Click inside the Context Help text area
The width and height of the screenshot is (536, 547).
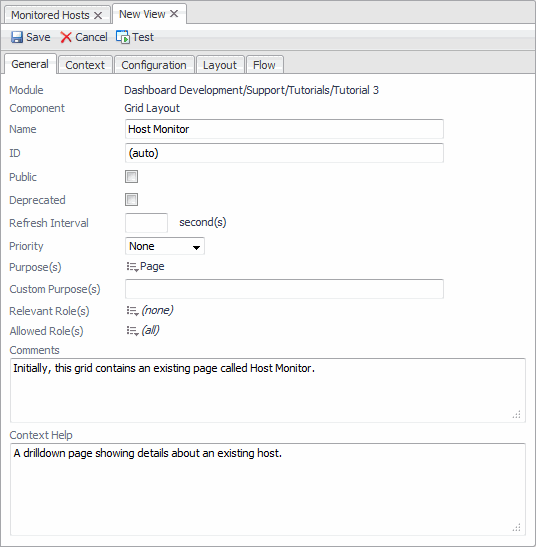click(x=268, y=489)
